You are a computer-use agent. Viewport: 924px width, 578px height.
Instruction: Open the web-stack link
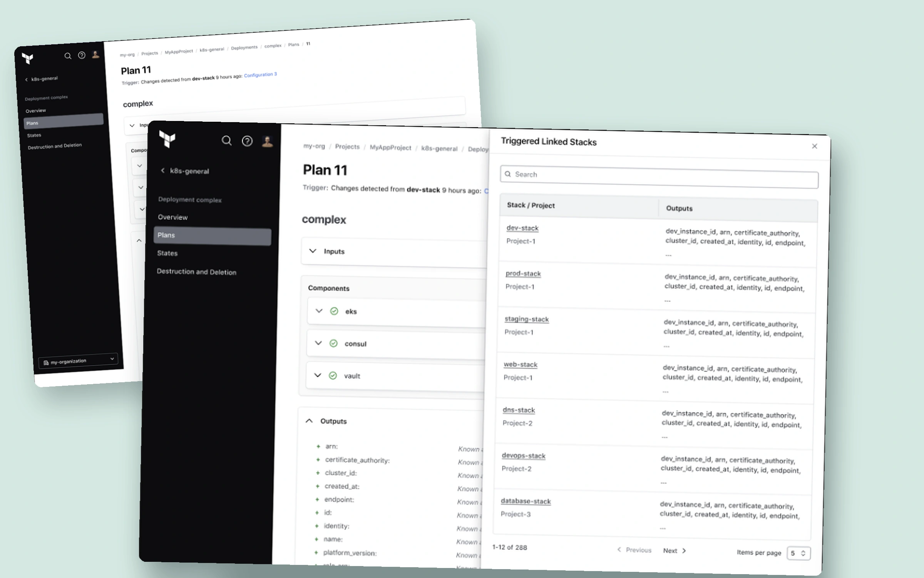point(521,365)
